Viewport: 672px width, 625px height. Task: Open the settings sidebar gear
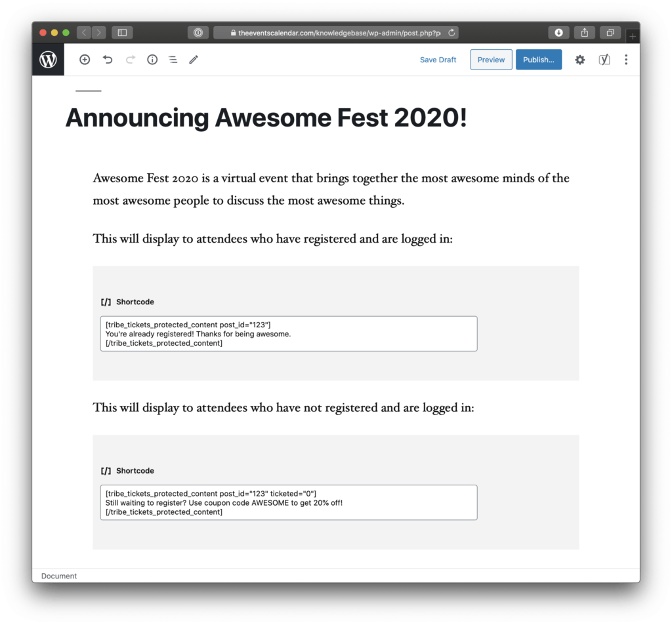pos(579,60)
